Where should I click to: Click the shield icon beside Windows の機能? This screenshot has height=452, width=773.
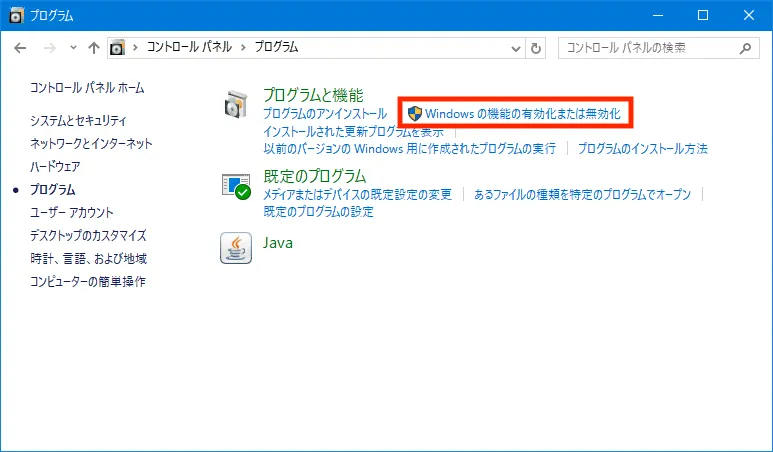415,114
